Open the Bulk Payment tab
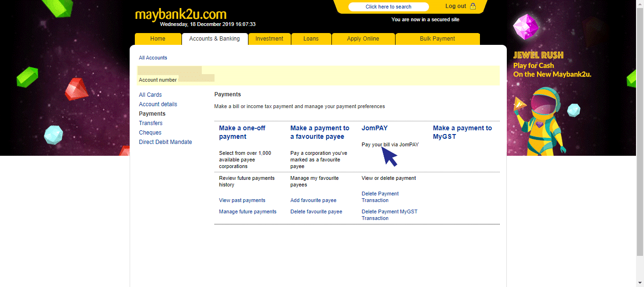 [438, 39]
